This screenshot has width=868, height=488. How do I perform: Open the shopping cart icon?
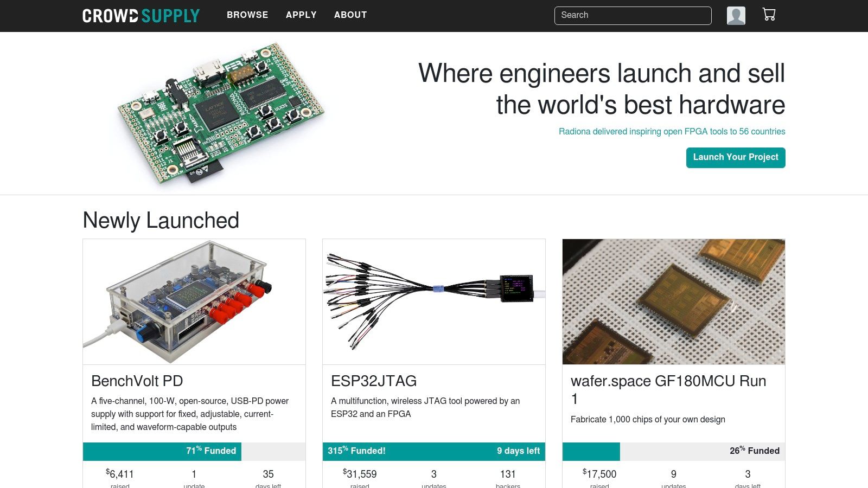pos(769,15)
